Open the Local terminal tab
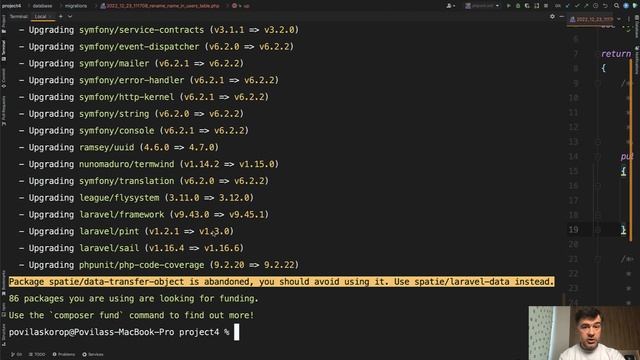The image size is (640, 360). pyautogui.click(x=42, y=16)
